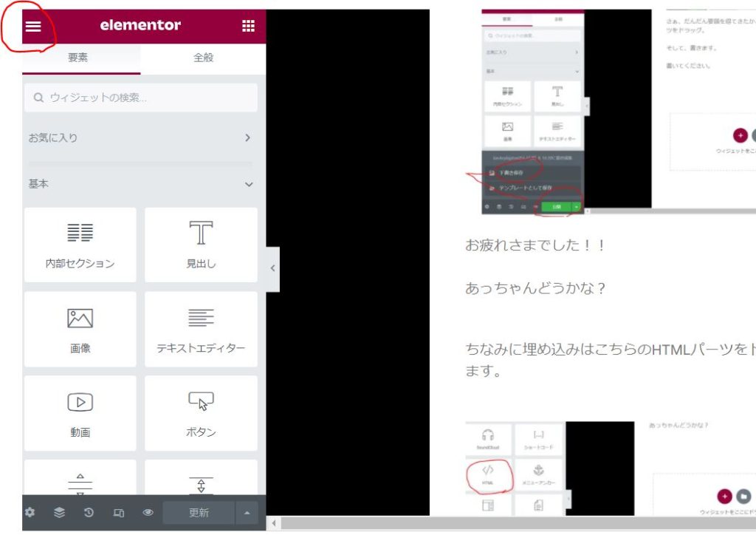Open the Navigator layers icon in bottom toolbar
756x535 pixels.
click(60, 512)
